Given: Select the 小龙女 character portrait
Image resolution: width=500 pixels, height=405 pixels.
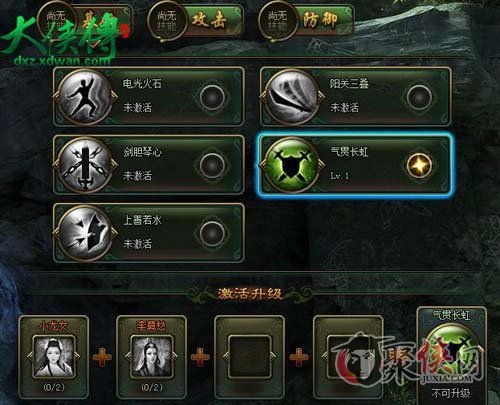Looking at the screenshot, I should pyautogui.click(x=54, y=357).
